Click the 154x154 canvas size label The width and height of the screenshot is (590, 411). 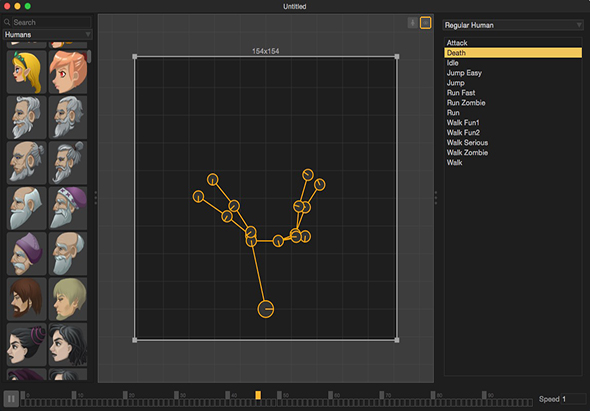[266, 51]
